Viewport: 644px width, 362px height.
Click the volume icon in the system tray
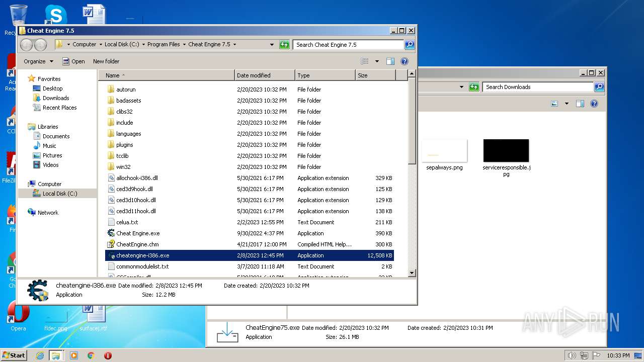572,355
